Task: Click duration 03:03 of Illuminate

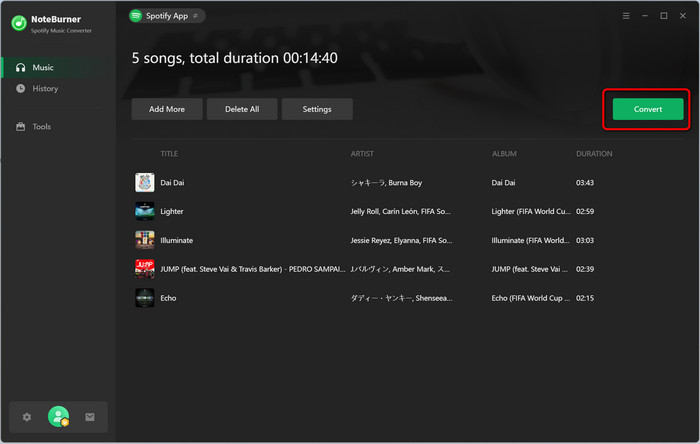Action: pyautogui.click(x=585, y=241)
